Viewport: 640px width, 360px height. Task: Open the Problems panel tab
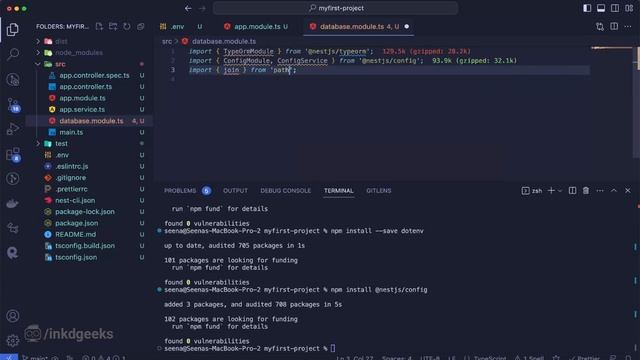click(x=187, y=191)
